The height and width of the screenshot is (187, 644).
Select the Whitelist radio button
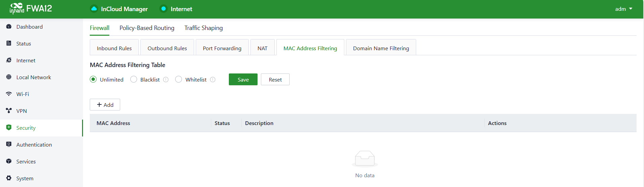pos(179,80)
